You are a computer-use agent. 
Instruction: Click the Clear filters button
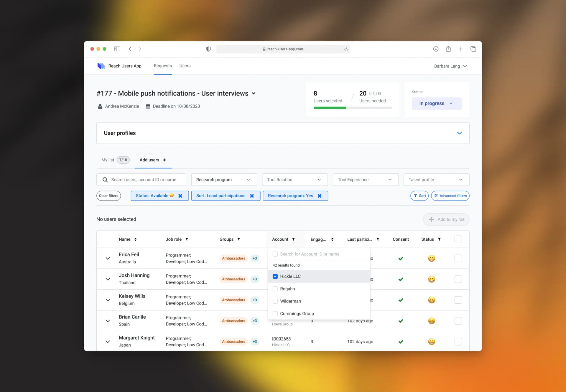click(x=108, y=196)
